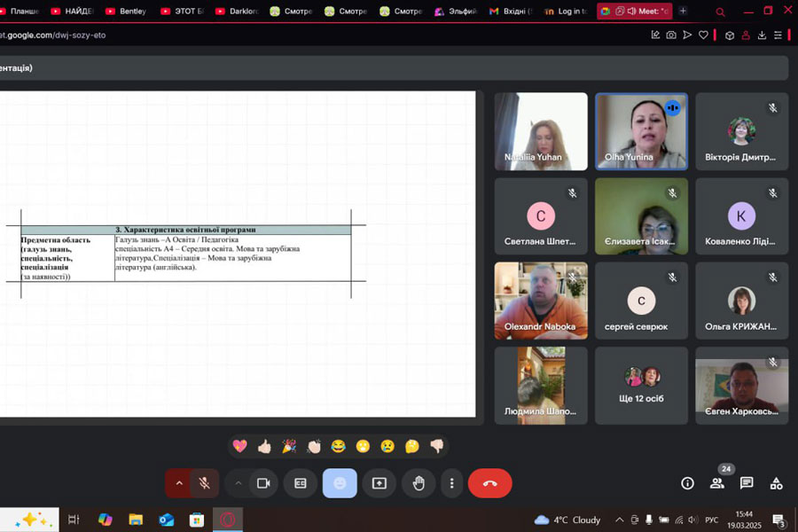Open the activities panel
Image resolution: width=798 pixels, height=532 pixels.
(x=776, y=483)
